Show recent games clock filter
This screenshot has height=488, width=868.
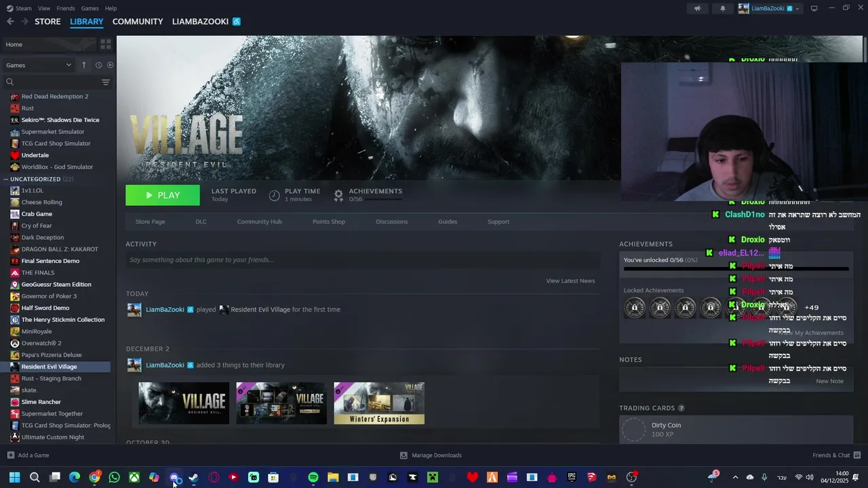(98, 65)
